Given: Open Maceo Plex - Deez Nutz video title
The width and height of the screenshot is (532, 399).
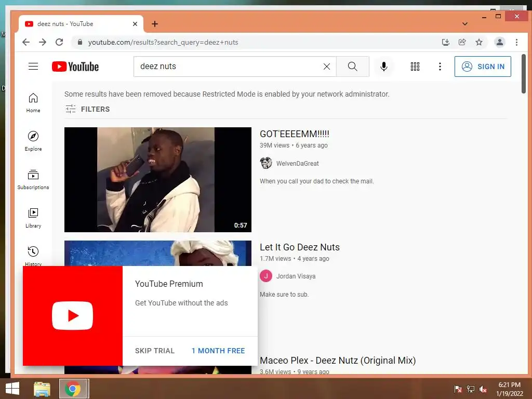Looking at the screenshot, I should 338,361.
